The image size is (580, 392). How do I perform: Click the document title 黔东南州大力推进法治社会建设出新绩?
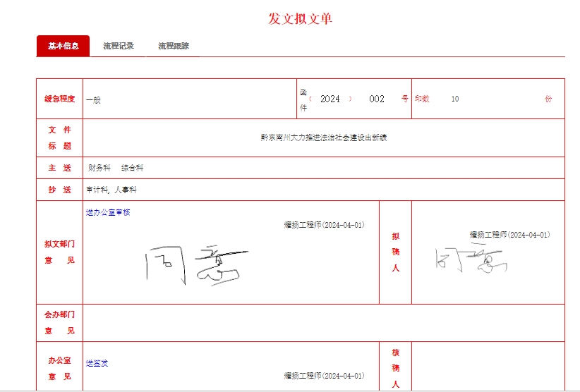[324, 137]
